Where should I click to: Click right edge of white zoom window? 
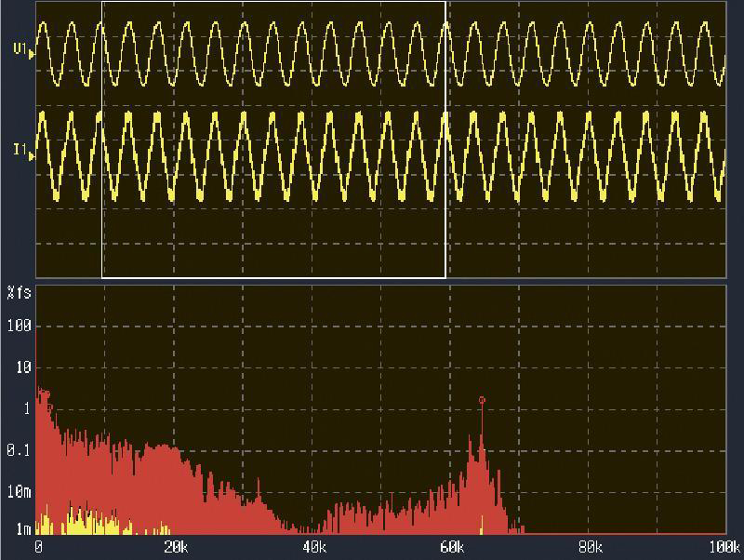pyautogui.click(x=445, y=140)
